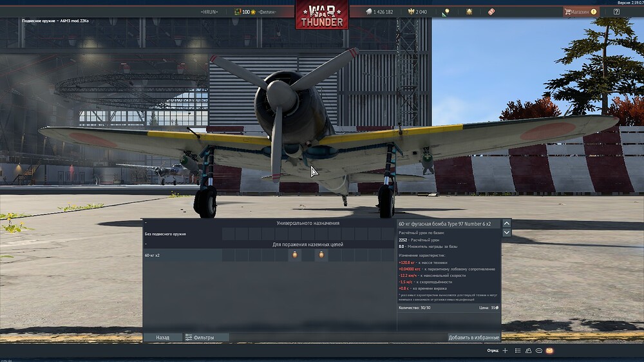644x362 pixels.
Task: Click the -12.2 км/ч max speed stat
Action: 432,276
